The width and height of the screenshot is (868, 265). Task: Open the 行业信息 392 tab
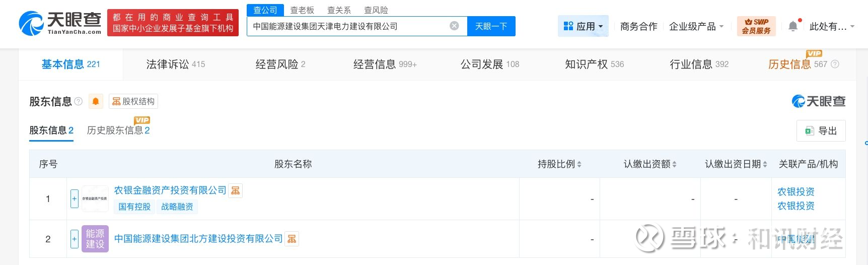coord(699,64)
